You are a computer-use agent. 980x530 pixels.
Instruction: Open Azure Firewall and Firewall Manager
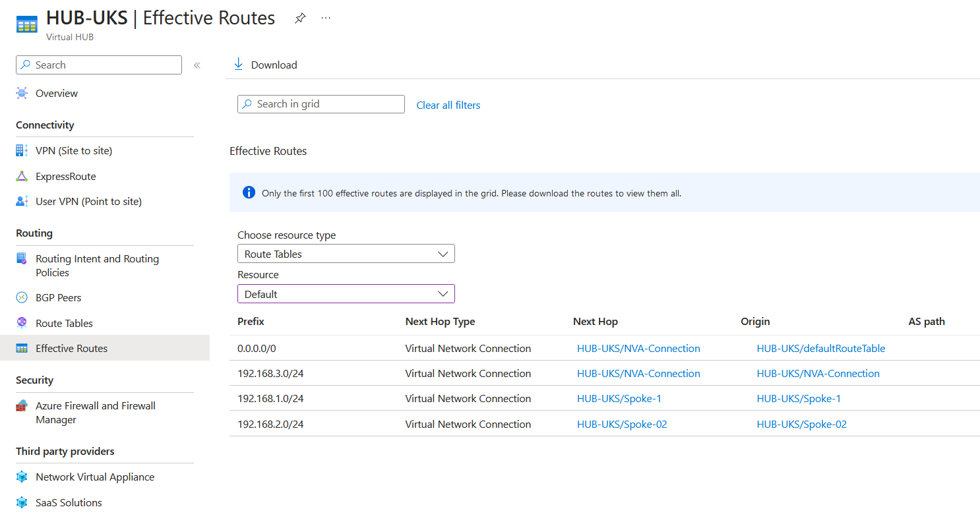[x=96, y=413]
